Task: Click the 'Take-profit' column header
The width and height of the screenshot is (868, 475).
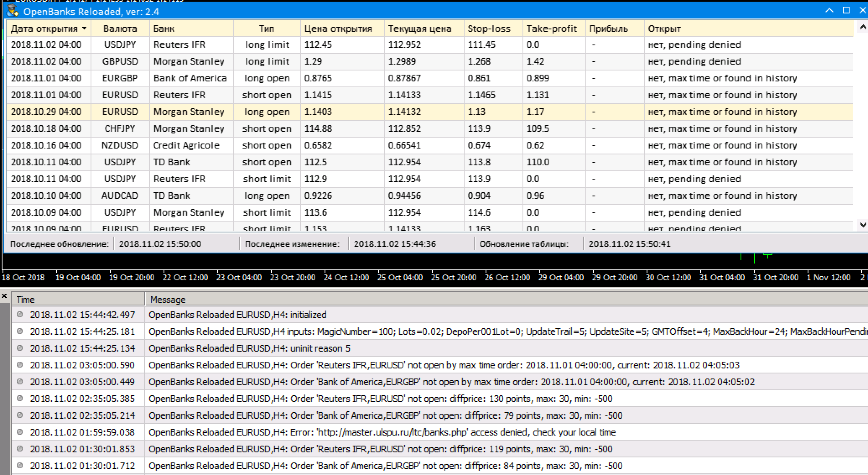Action: (554, 29)
